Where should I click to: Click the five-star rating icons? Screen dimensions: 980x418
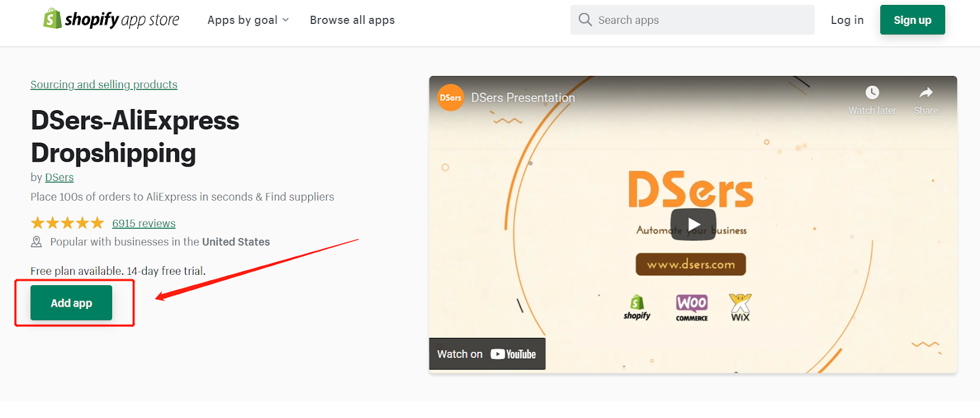coord(67,223)
